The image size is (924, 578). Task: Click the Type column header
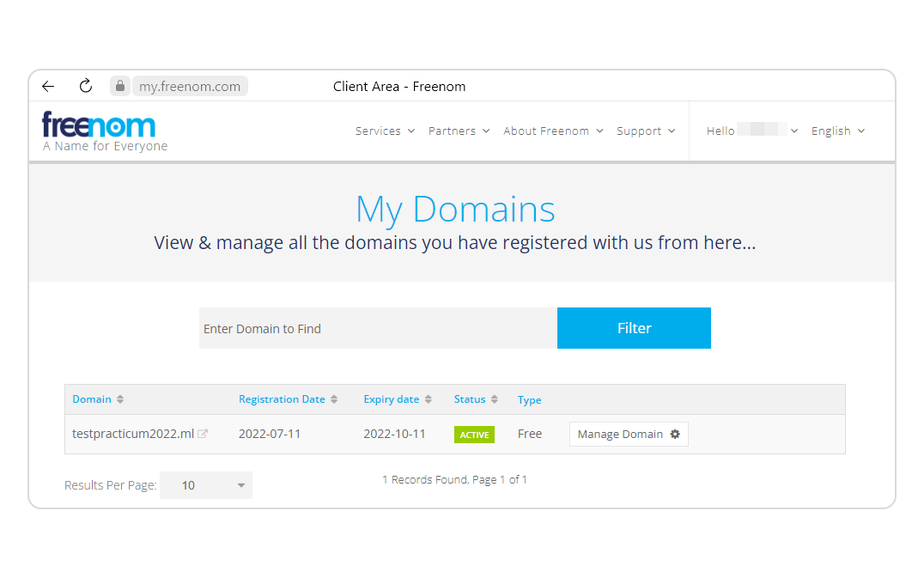(x=529, y=400)
